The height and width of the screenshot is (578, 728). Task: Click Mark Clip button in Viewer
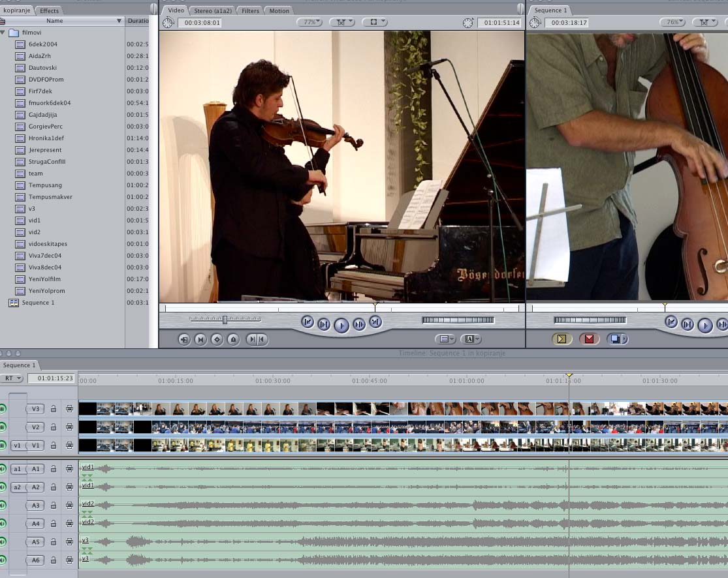(200, 340)
